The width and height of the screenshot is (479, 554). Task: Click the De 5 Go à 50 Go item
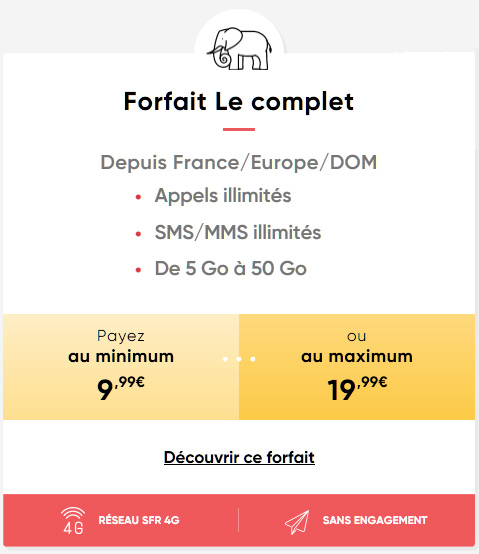coord(231,268)
